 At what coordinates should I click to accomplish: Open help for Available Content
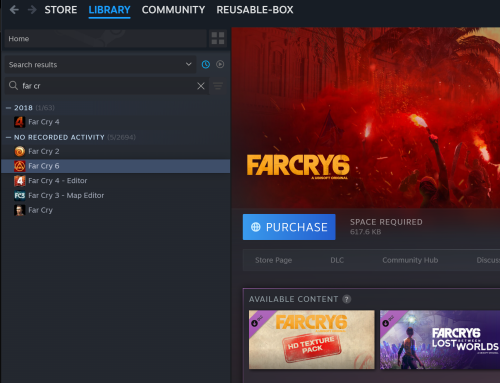pos(347,299)
